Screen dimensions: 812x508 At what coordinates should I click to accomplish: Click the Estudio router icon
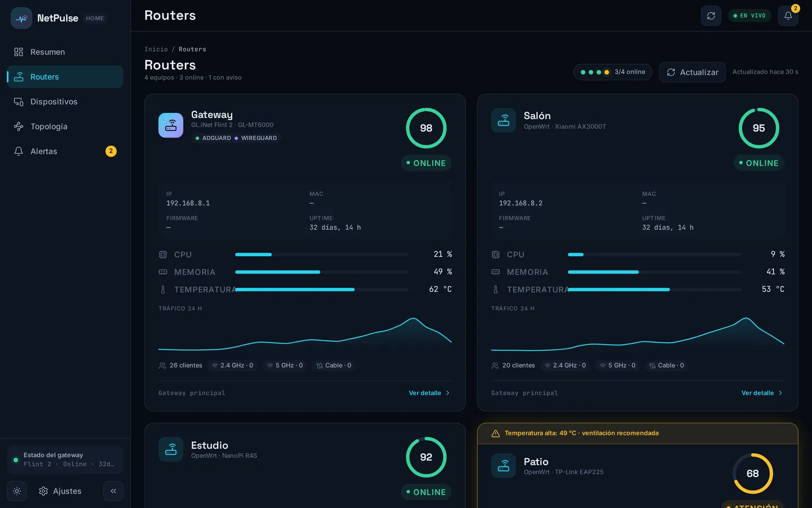[171, 449]
